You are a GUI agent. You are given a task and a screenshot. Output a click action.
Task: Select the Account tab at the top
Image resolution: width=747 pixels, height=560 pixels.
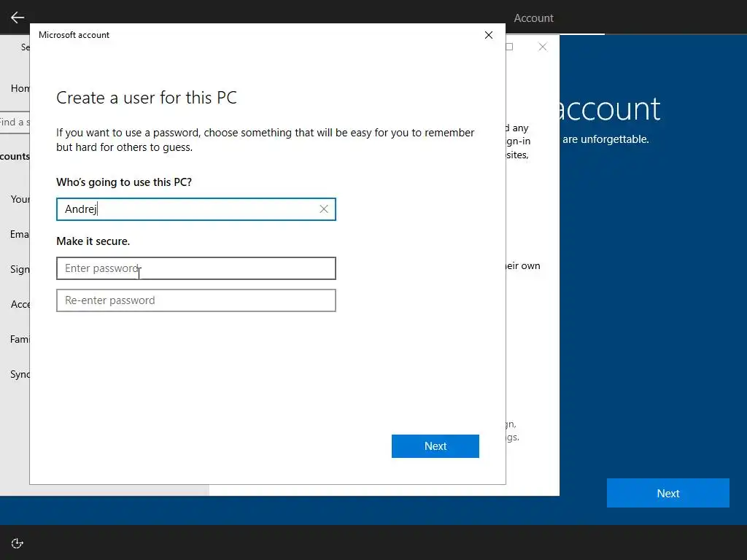[533, 18]
